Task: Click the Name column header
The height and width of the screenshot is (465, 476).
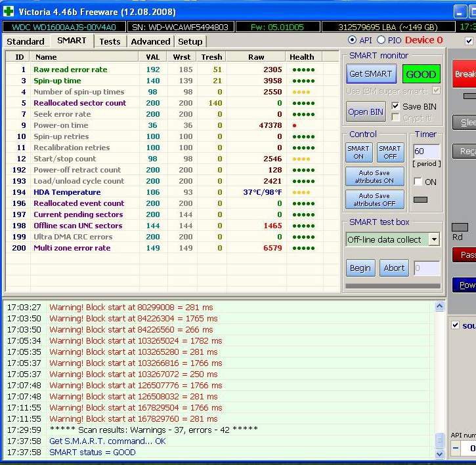Action: coord(85,57)
